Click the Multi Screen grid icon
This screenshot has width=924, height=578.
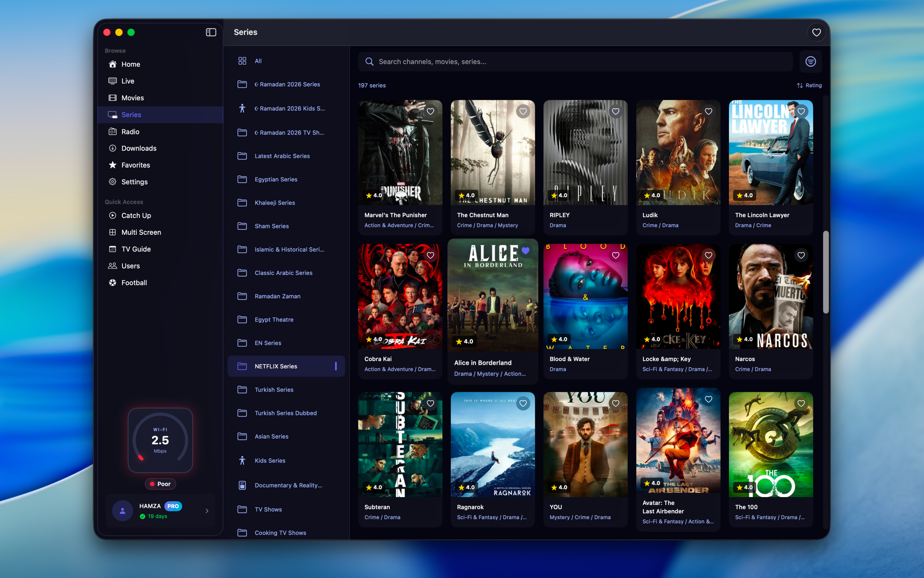point(113,232)
